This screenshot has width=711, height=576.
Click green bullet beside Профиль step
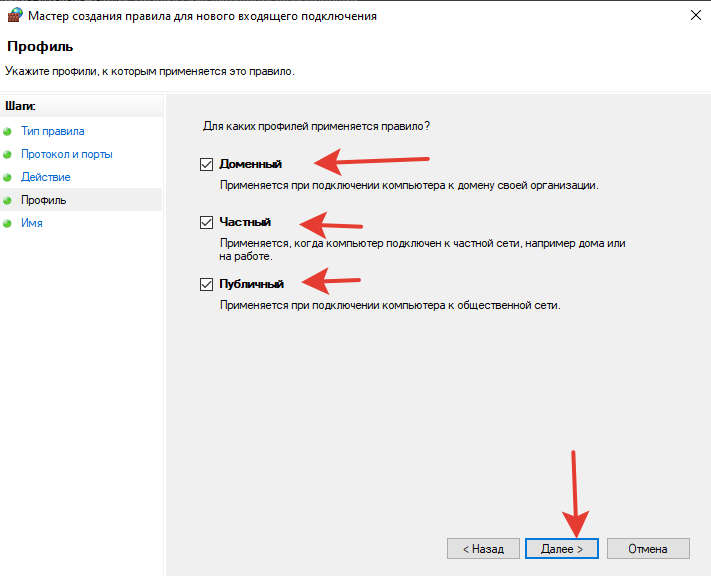point(8,200)
